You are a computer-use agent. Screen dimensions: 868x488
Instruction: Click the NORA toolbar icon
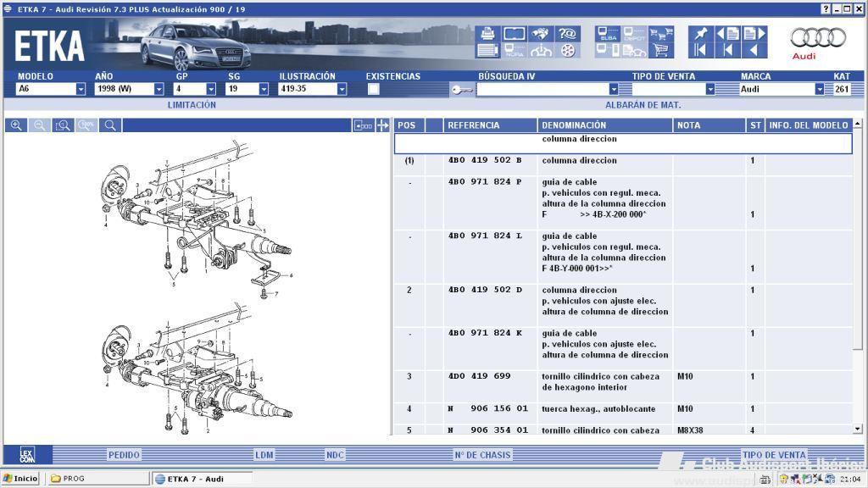coord(515,50)
